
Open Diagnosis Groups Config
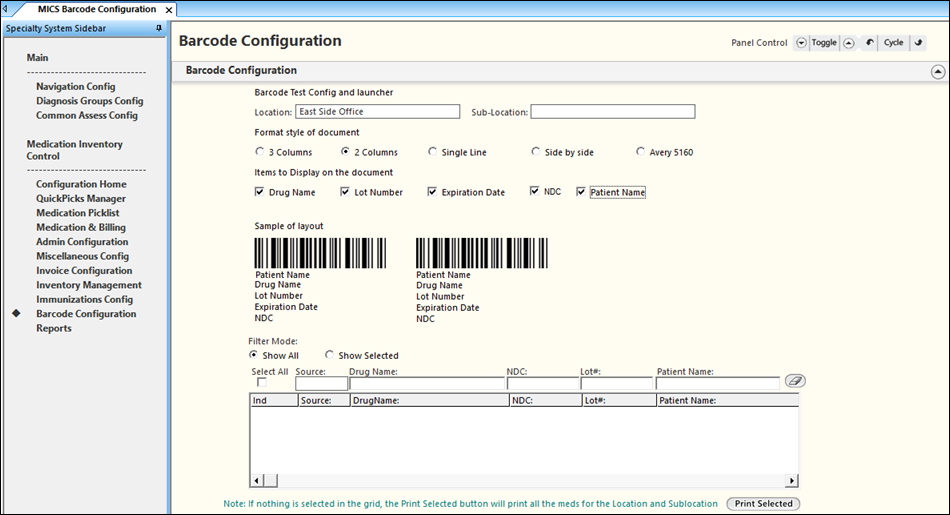(x=90, y=101)
